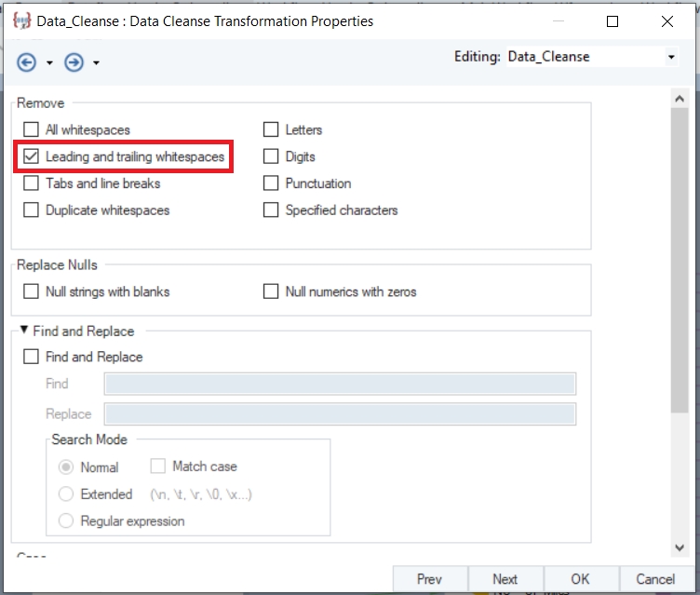Click the Data Cleanse title bar icon
Screen dimensions: 700x595
click(22, 21)
